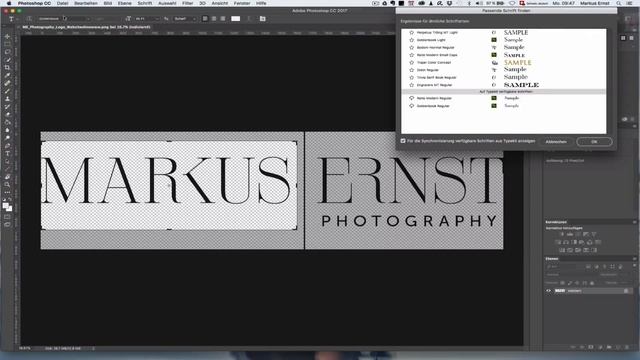The image size is (640, 360).
Task: Open the font size dropdown
Action: pos(148,19)
